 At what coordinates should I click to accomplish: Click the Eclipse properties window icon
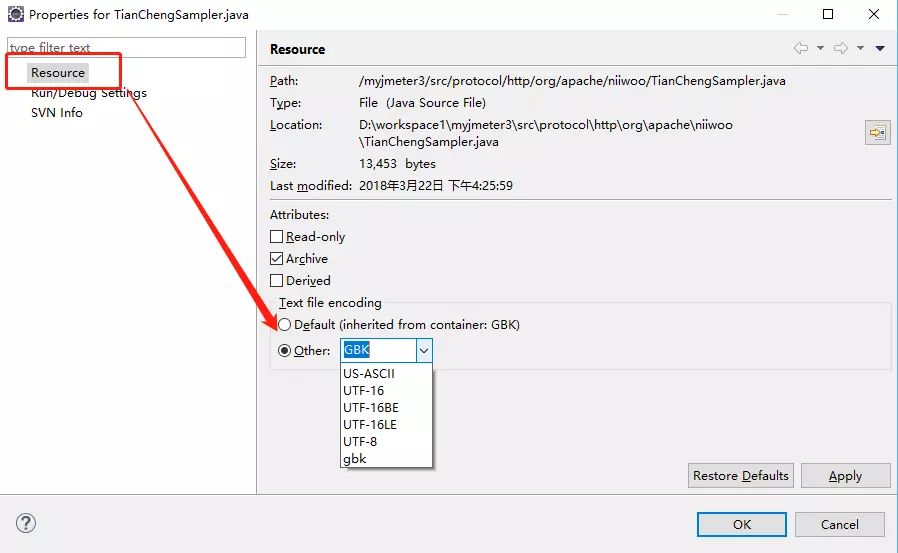click(15, 14)
